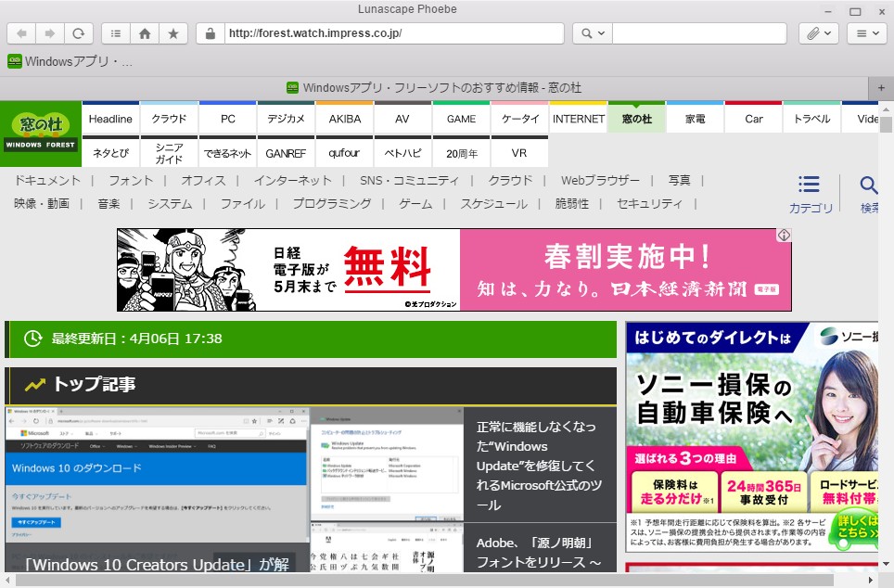Open the ペトハピ navigation tab
The height and width of the screenshot is (588, 894).
402,152
